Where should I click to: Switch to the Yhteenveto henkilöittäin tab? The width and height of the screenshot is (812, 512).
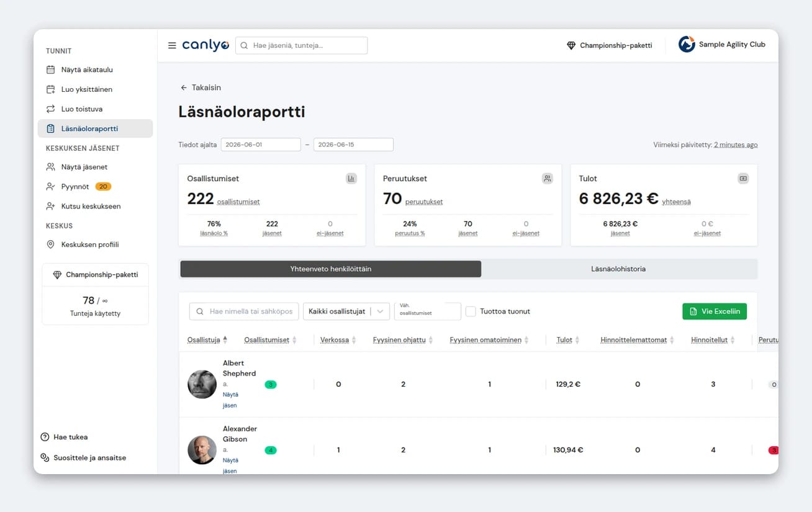331,269
